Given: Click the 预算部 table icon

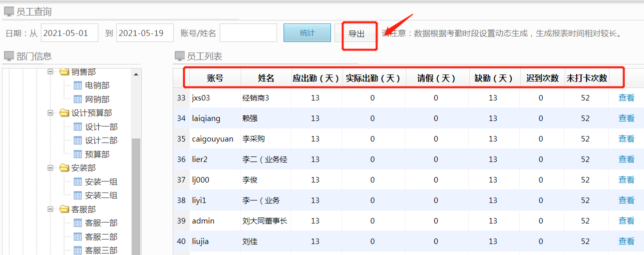Looking at the screenshot, I should click(x=78, y=154).
